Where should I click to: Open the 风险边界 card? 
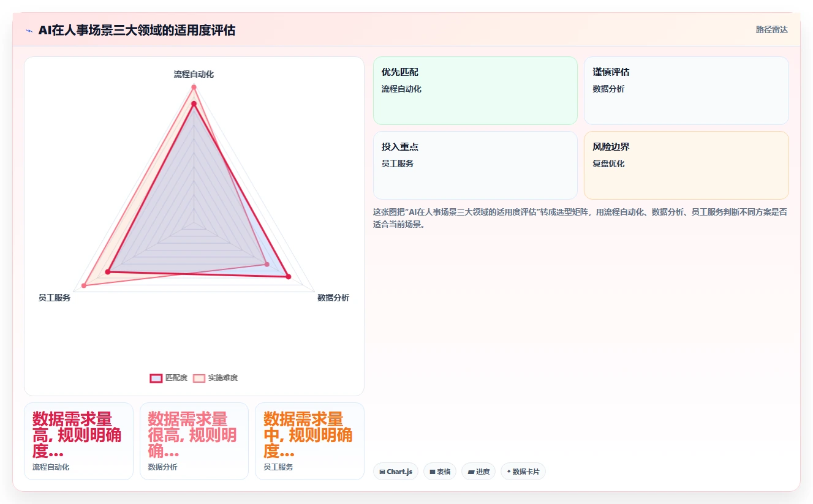point(686,165)
